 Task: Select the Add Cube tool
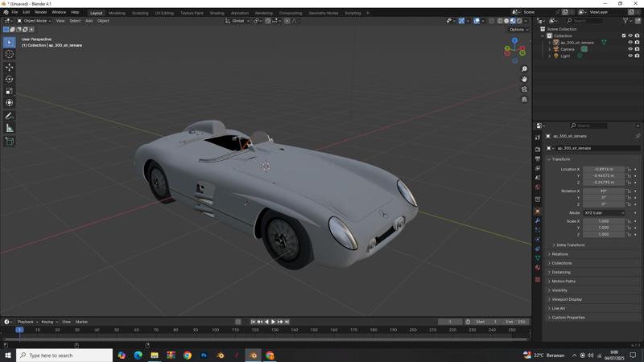[10, 142]
